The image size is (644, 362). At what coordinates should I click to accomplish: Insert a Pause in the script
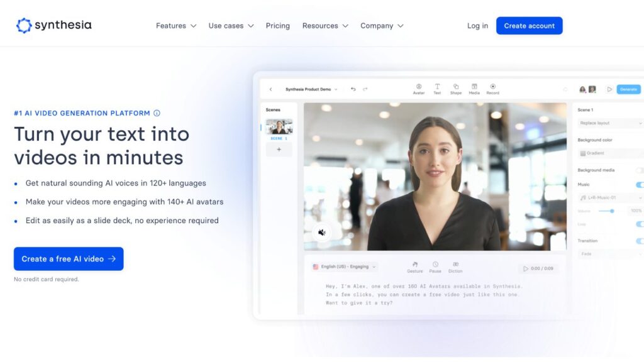[x=435, y=267]
